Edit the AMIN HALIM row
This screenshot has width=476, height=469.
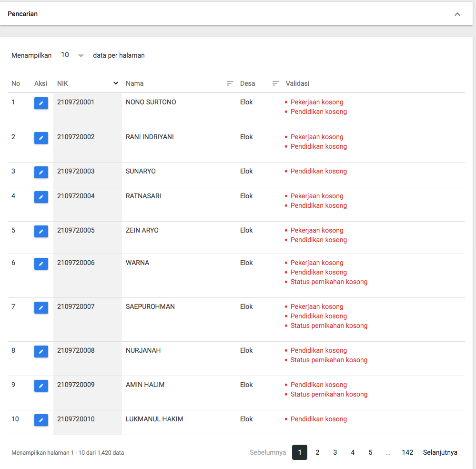41,386
